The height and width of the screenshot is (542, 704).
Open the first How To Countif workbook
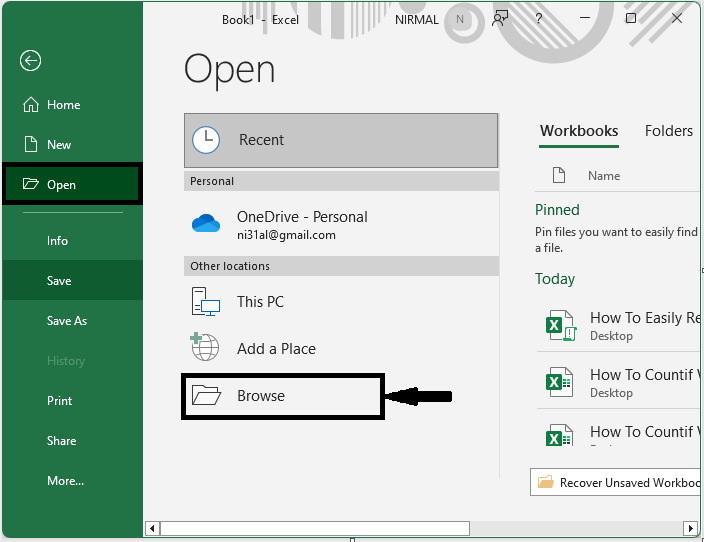[x=619, y=383]
